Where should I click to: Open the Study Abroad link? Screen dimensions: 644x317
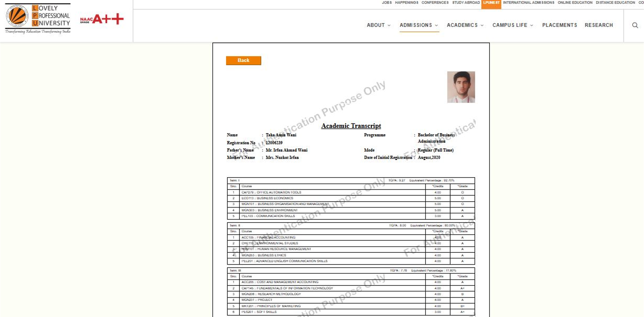[x=466, y=3]
